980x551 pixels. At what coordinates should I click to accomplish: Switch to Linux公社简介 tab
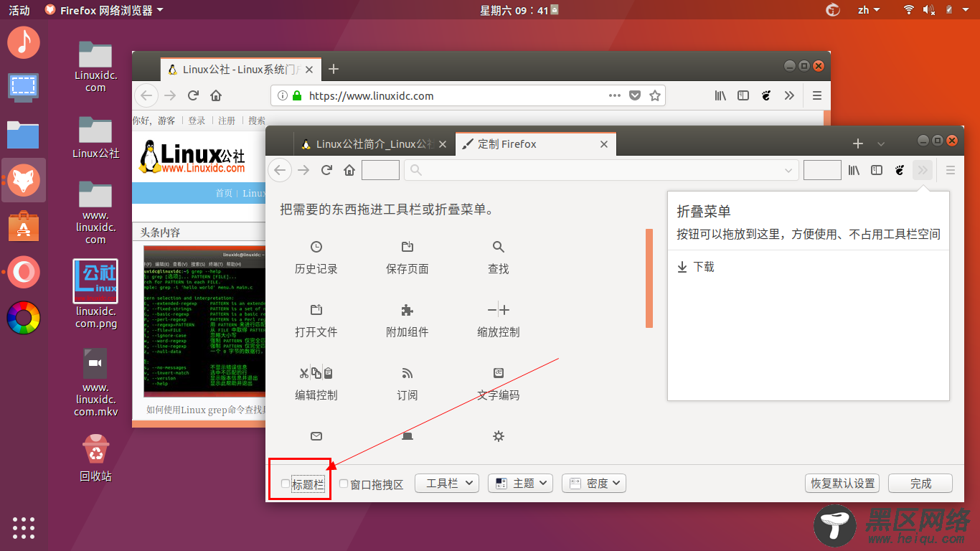click(x=374, y=144)
